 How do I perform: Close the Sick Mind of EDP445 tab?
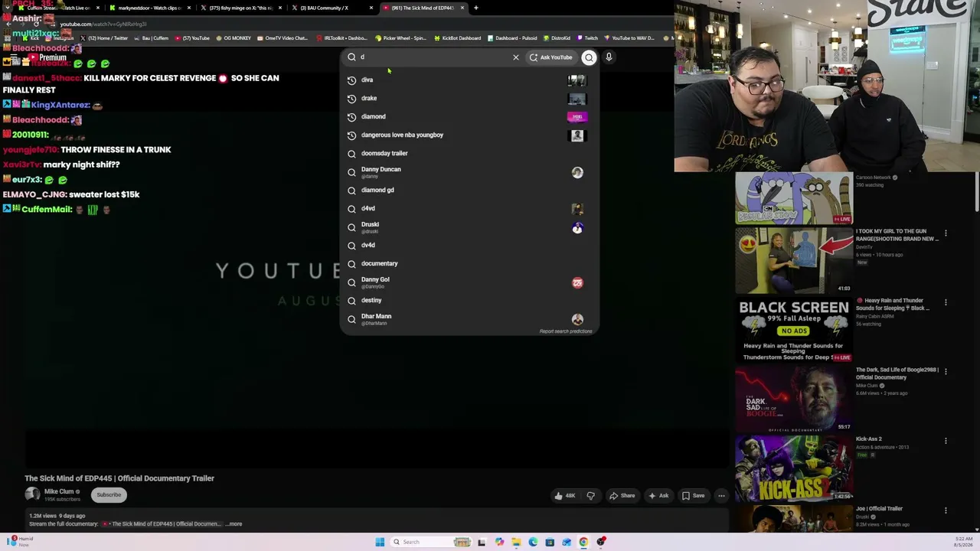462,8
